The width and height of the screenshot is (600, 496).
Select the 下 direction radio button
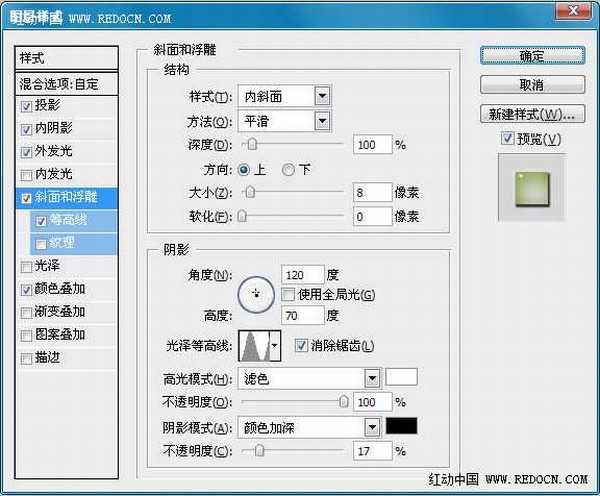pos(289,170)
